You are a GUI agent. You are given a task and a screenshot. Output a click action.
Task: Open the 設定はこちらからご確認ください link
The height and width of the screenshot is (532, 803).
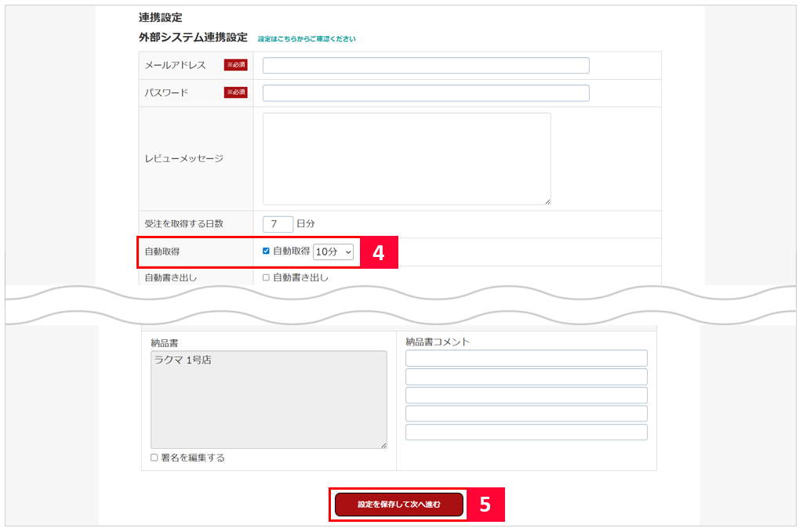[307, 38]
